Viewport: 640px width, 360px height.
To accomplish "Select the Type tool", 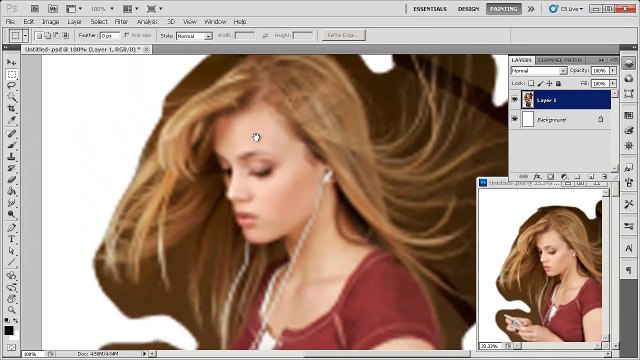I will tap(11, 239).
